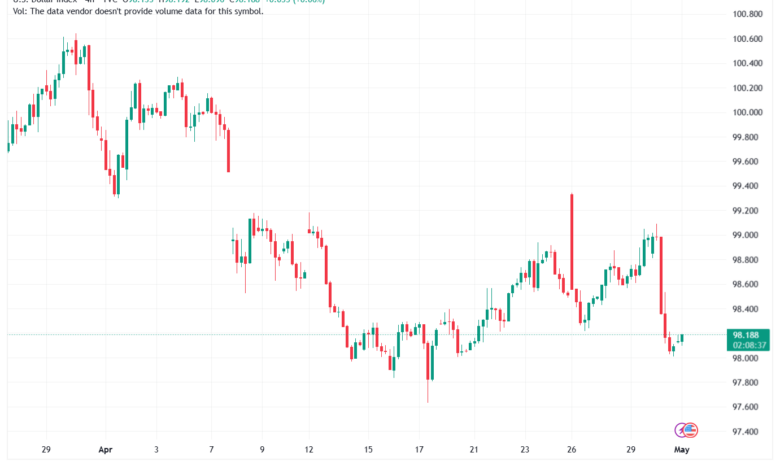Viewport: 780px width, 470px height.
Task: Click the 99.000 price axis label
Action: [746, 235]
